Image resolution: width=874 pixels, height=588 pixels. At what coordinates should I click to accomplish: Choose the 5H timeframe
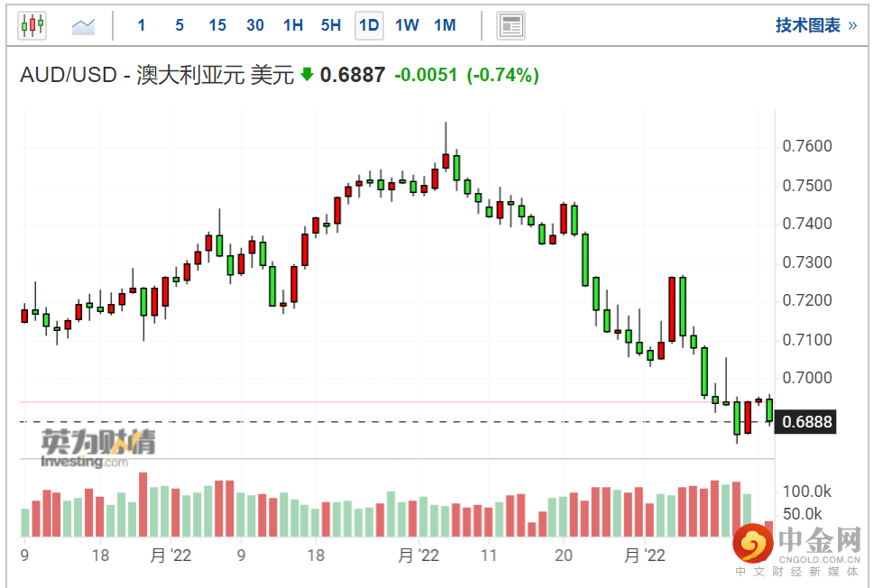coord(331,25)
